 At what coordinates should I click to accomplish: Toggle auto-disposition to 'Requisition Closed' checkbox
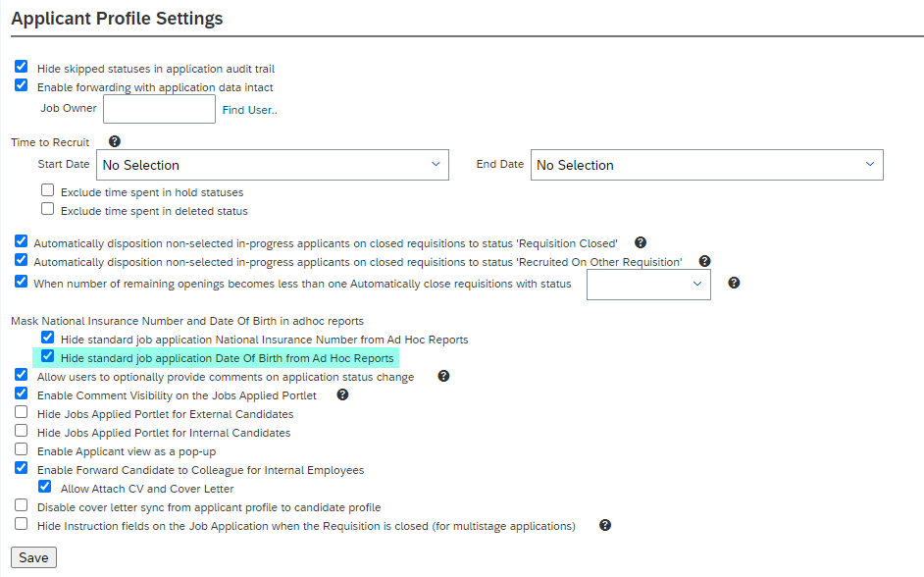[x=22, y=240]
